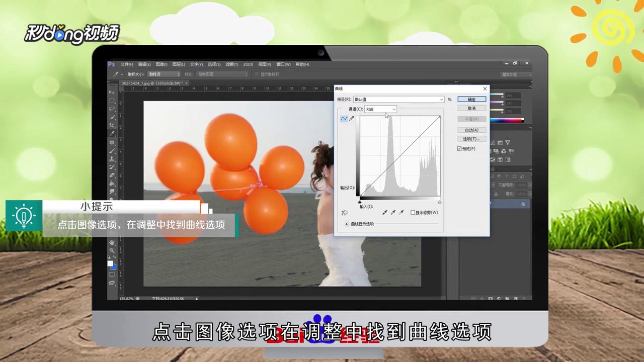Image resolution: width=644 pixels, height=362 pixels.
Task: Select the Brush tool
Action: pos(112,151)
